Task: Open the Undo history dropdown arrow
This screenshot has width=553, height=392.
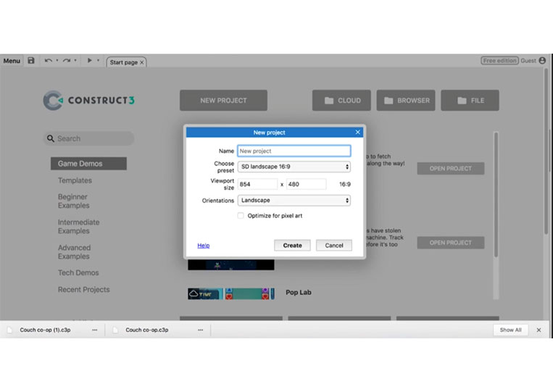Action: click(57, 60)
